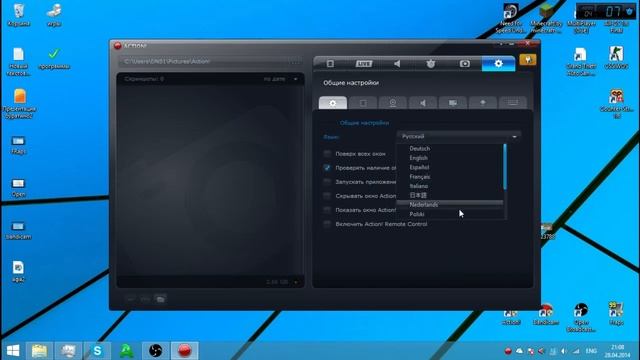Select the general settings gear sub-tab
This screenshot has height=360, width=640.
pyautogui.click(x=333, y=103)
